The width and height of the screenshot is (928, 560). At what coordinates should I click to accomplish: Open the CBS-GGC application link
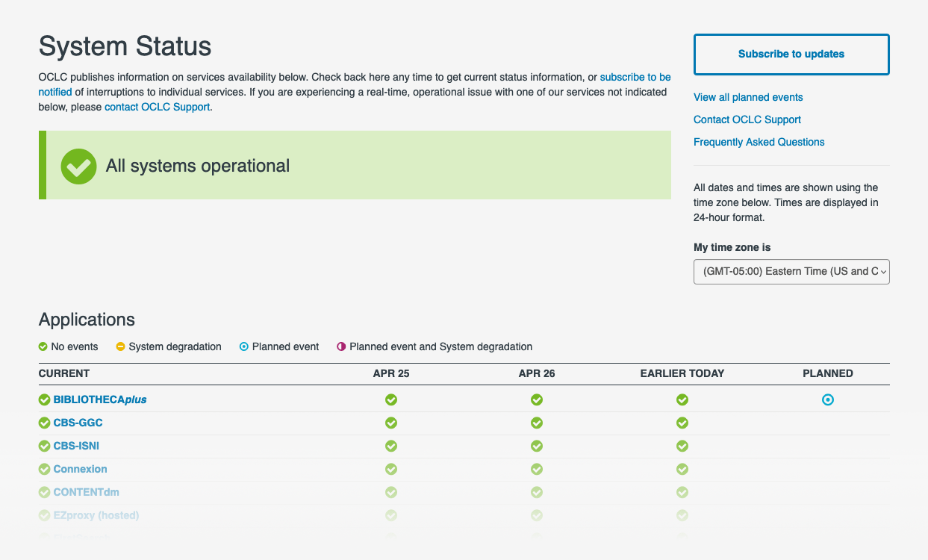(77, 423)
